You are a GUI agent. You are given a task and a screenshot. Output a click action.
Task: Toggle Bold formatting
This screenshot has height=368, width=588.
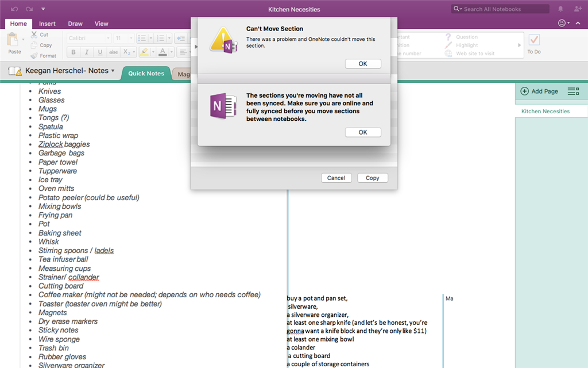[73, 52]
